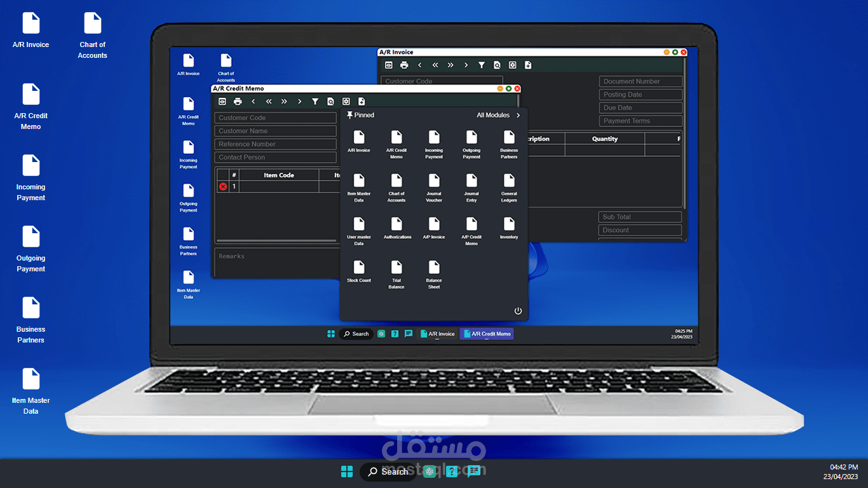Switch to A/R Credit Memo tab on laptop taskbar
The image size is (868, 488).
coord(487,334)
